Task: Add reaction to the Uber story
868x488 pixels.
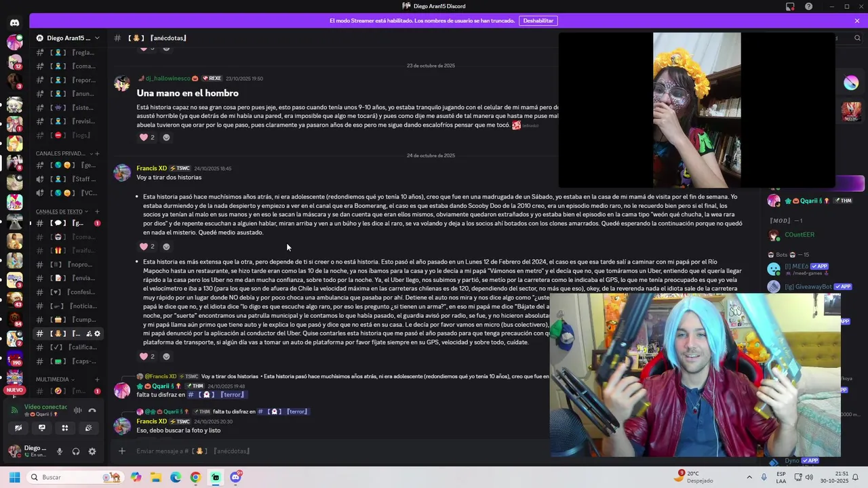Action: tap(166, 357)
